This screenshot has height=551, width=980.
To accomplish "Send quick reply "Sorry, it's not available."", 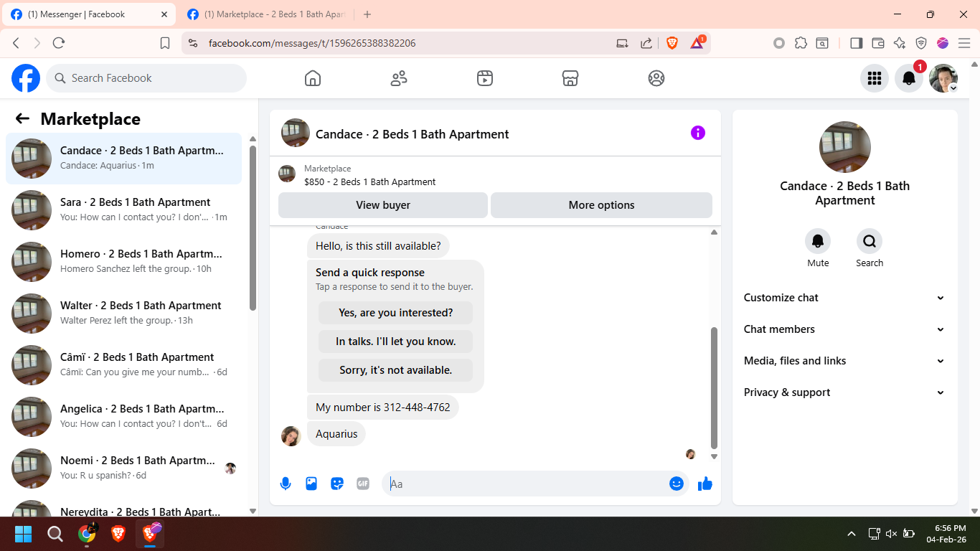I will (x=395, y=370).
